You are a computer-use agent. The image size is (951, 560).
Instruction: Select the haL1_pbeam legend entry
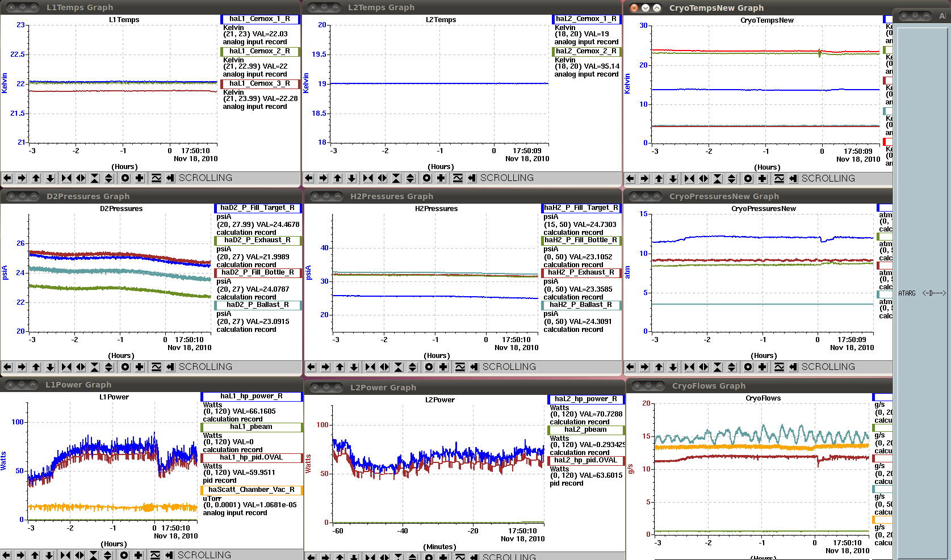[252, 427]
